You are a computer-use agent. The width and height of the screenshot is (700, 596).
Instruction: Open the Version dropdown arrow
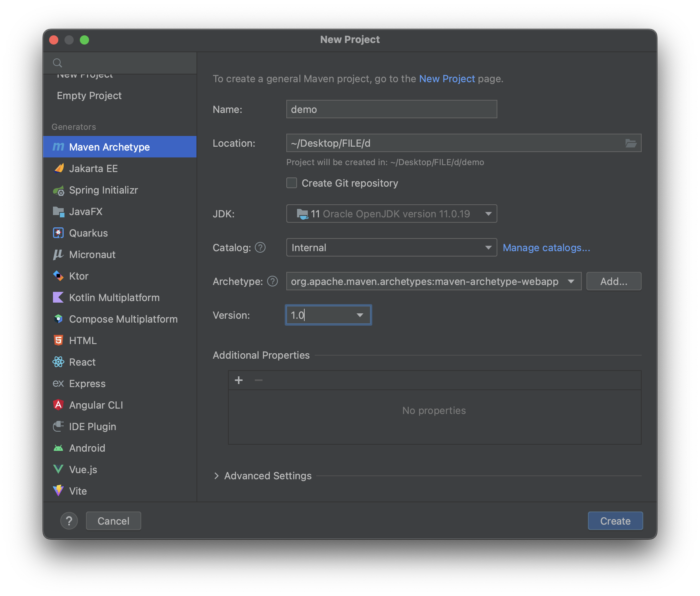pyautogui.click(x=360, y=315)
